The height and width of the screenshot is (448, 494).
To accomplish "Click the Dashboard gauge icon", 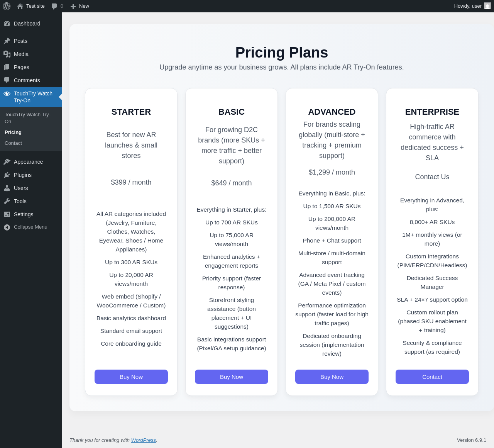I will [7, 24].
